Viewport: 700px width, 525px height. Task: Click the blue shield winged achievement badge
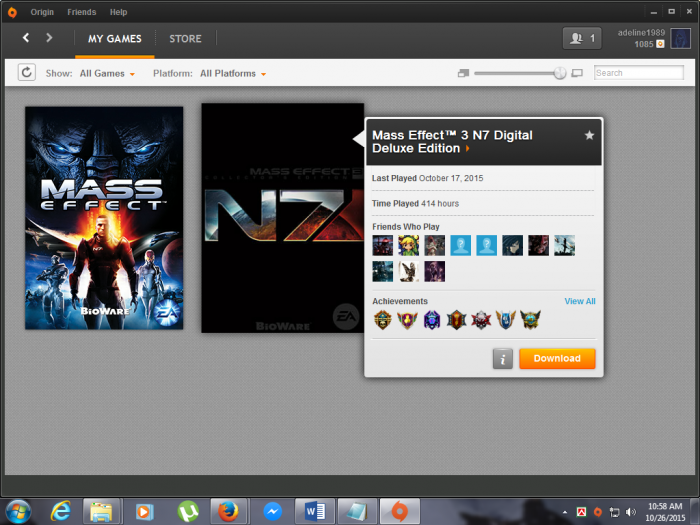(x=505, y=320)
